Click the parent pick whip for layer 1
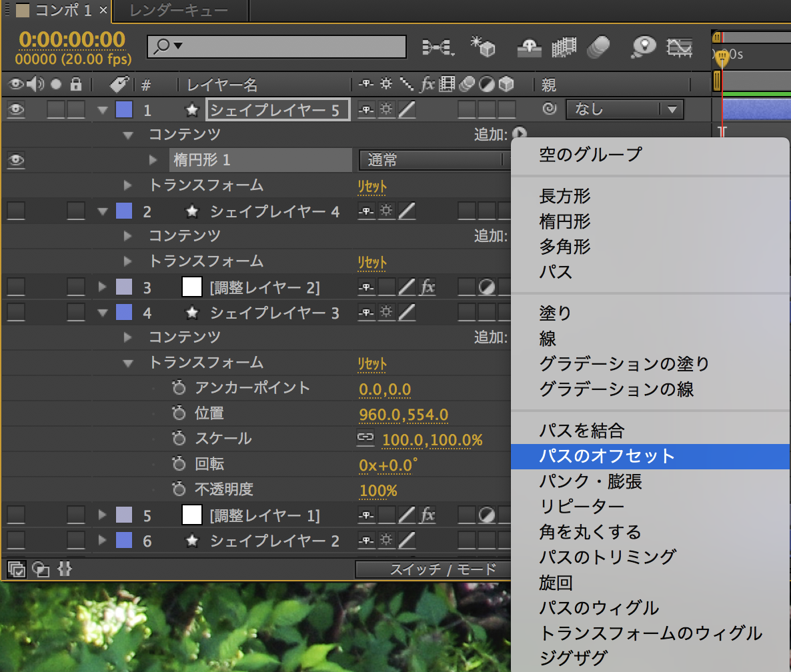The image size is (791, 672). point(550,109)
